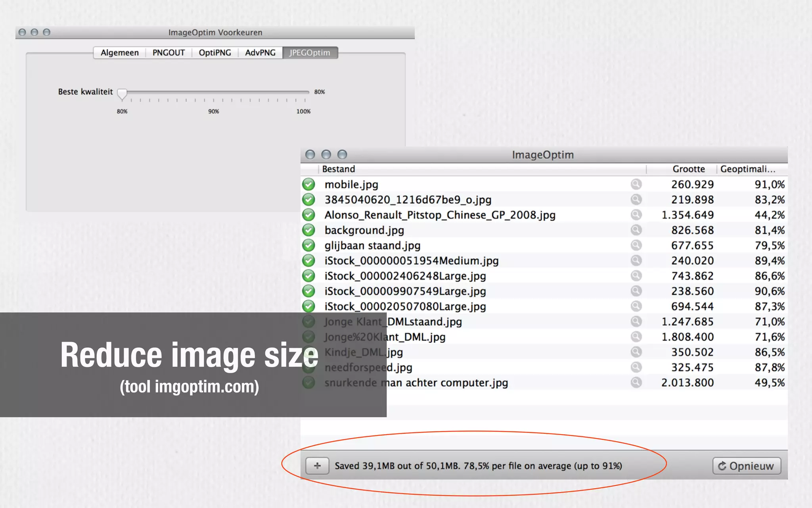The width and height of the screenshot is (812, 508).
Task: Switch to the Algemeen preferences tab
Action: click(119, 53)
